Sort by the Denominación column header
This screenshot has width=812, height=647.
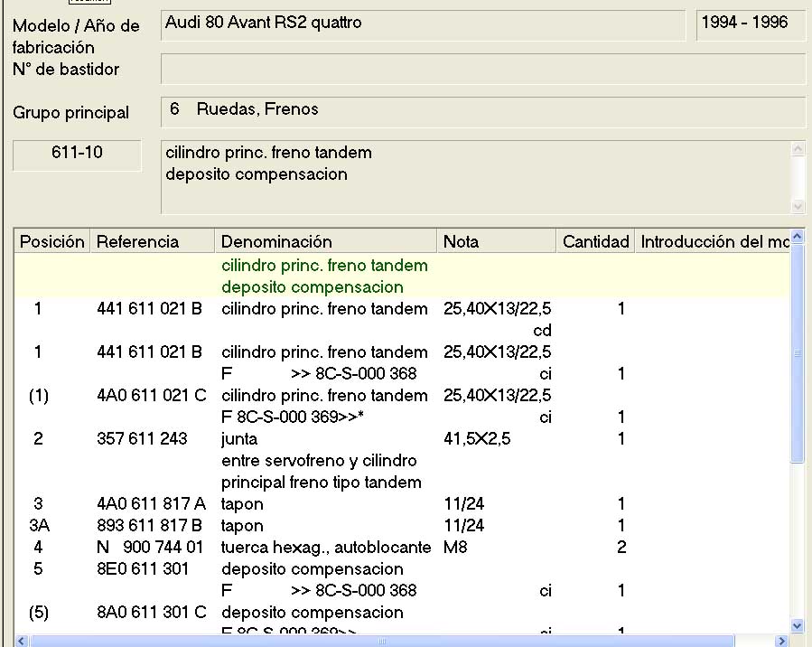(x=325, y=241)
